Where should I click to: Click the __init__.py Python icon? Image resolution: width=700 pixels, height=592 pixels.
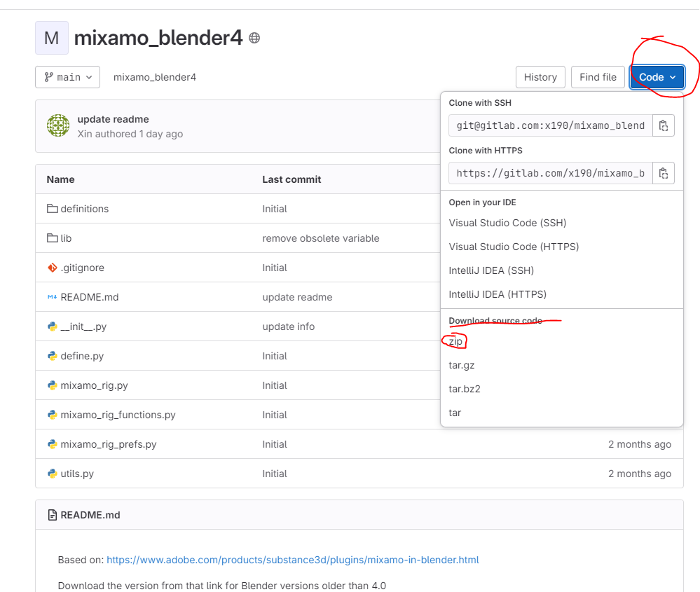pyautogui.click(x=53, y=326)
